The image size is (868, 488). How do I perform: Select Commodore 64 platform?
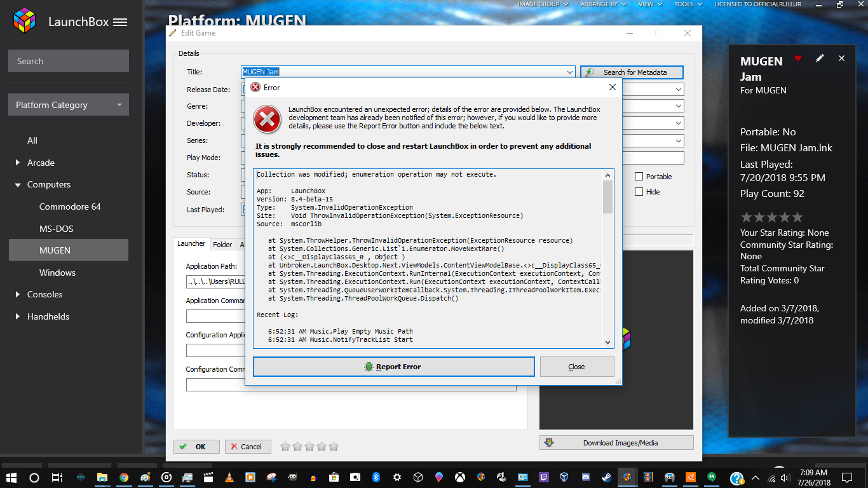pyautogui.click(x=70, y=207)
